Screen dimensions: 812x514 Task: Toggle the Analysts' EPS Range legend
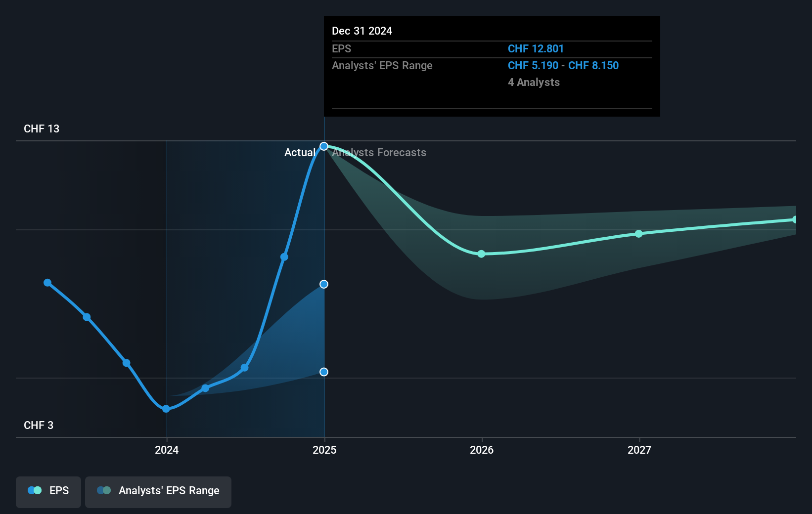158,492
